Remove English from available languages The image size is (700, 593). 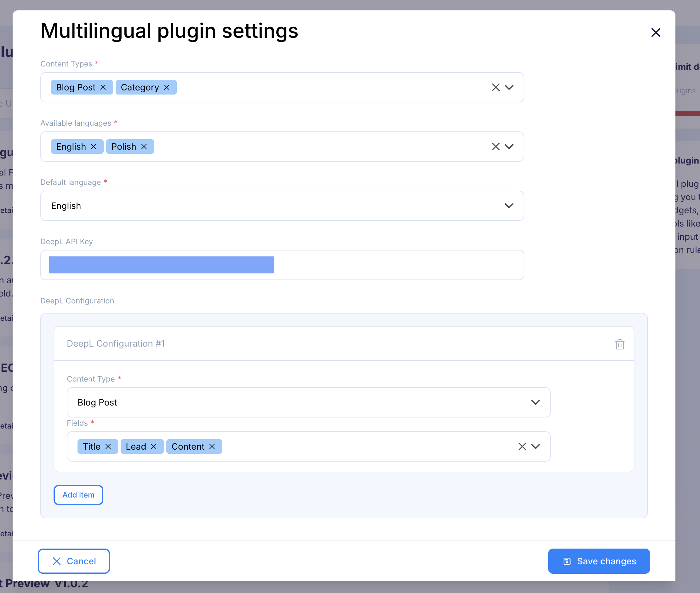[94, 147]
